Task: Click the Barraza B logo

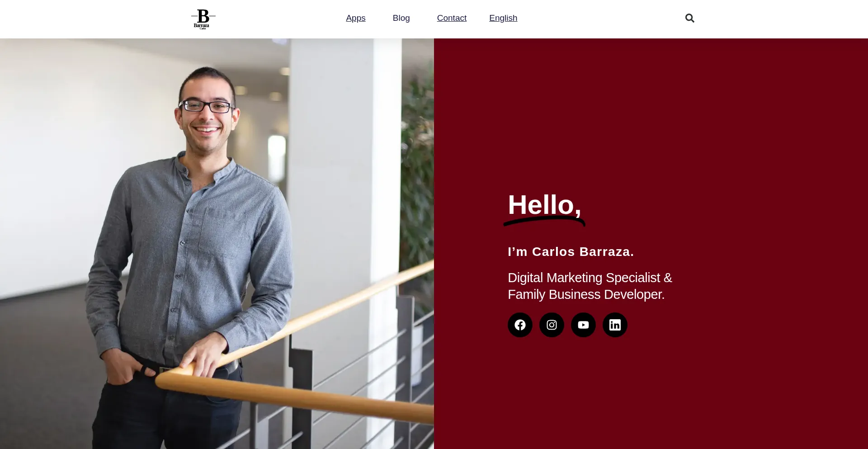Action: [203, 19]
